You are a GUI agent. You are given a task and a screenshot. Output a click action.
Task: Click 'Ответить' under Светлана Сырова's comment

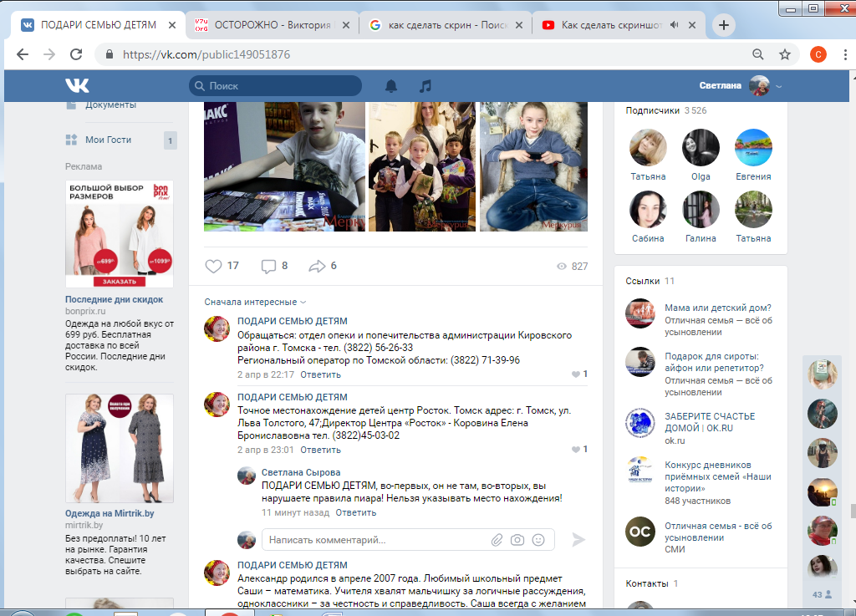tap(356, 512)
